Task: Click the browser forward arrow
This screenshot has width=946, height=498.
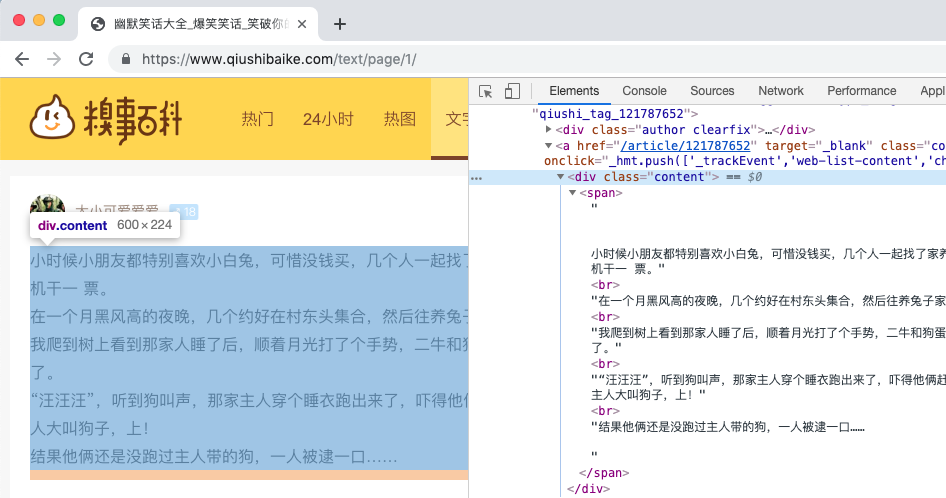Action: pyautogui.click(x=54, y=59)
